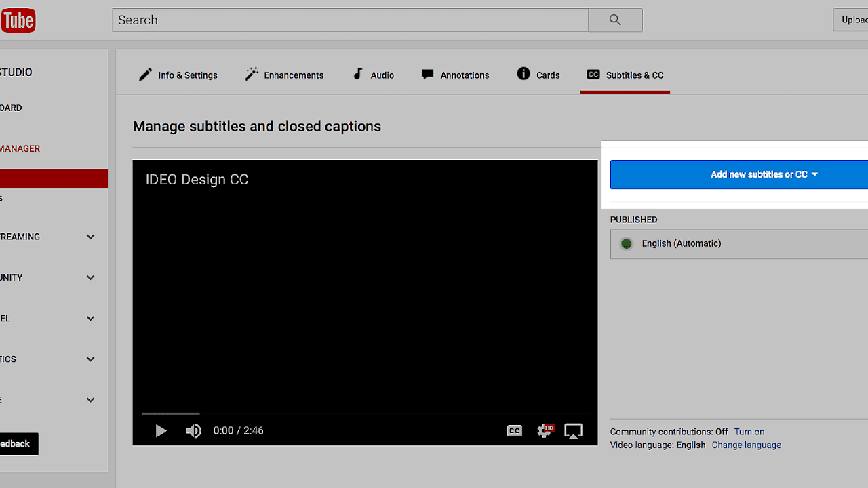Click the 0:00 / 2:46 time display
868x488 pixels.
(239, 430)
